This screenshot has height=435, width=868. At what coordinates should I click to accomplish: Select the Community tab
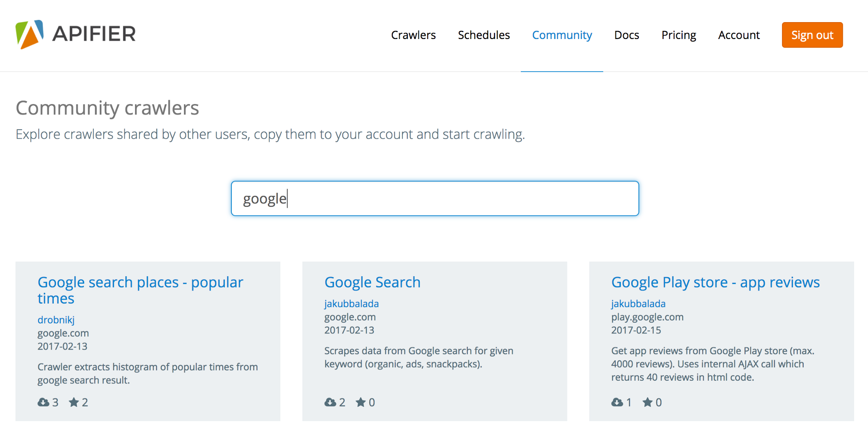pos(562,35)
